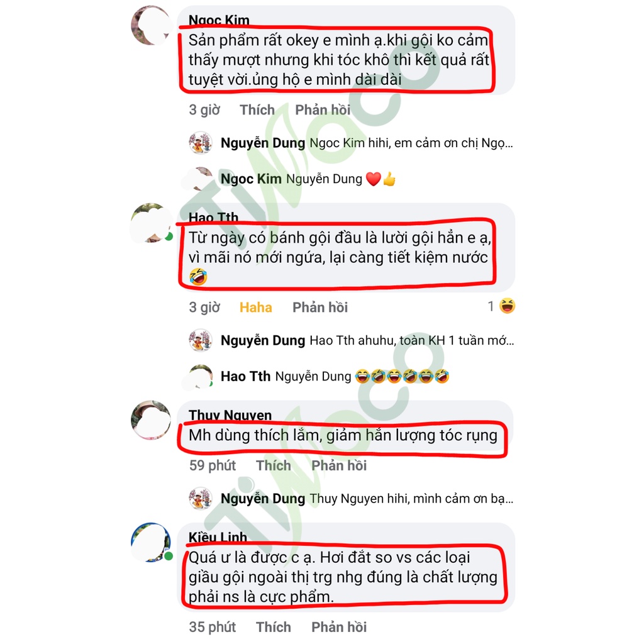The image size is (644, 644).
Task: Reply to Kiều Linh's comment via Phản hồi
Action: point(339,627)
